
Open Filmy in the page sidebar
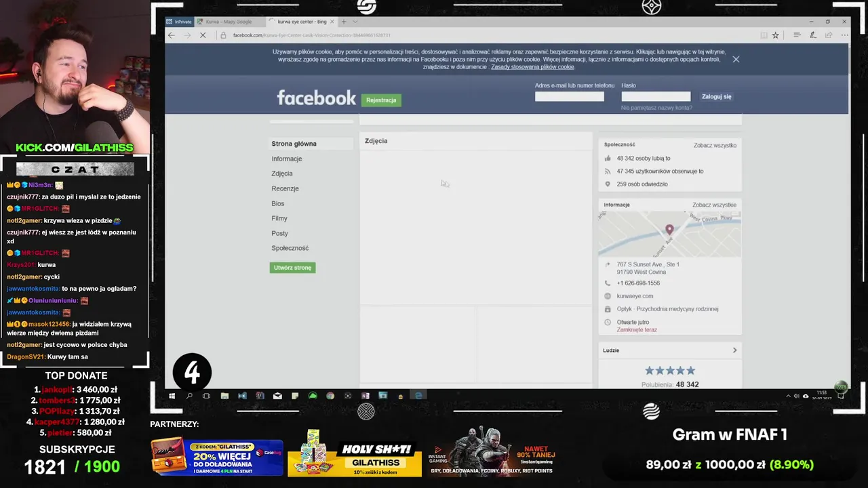click(x=279, y=218)
